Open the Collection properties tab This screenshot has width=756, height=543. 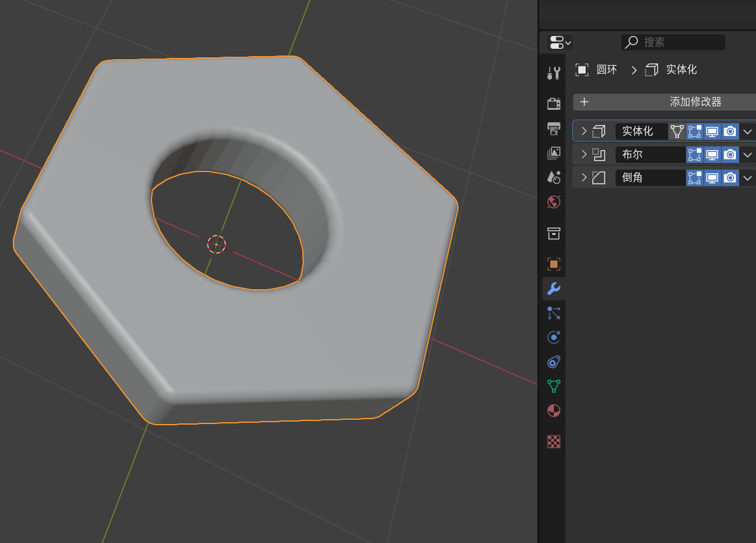click(554, 233)
